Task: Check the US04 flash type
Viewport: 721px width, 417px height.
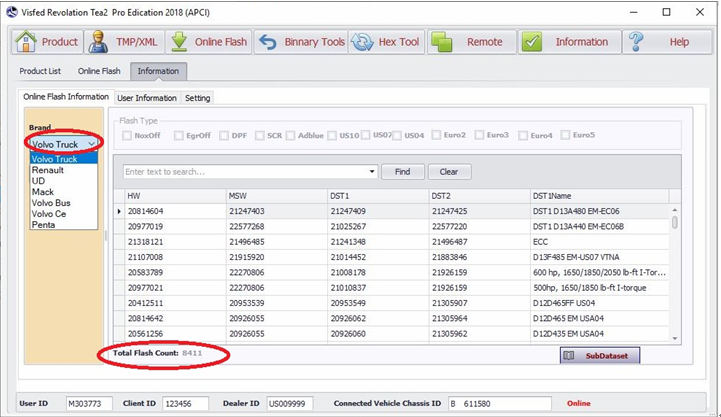Action: (x=397, y=135)
